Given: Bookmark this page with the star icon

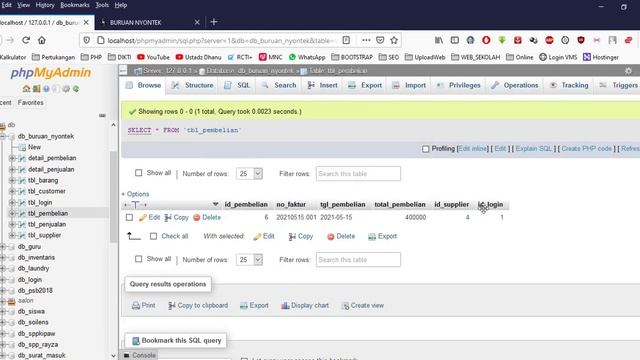Looking at the screenshot, I should [394, 40].
